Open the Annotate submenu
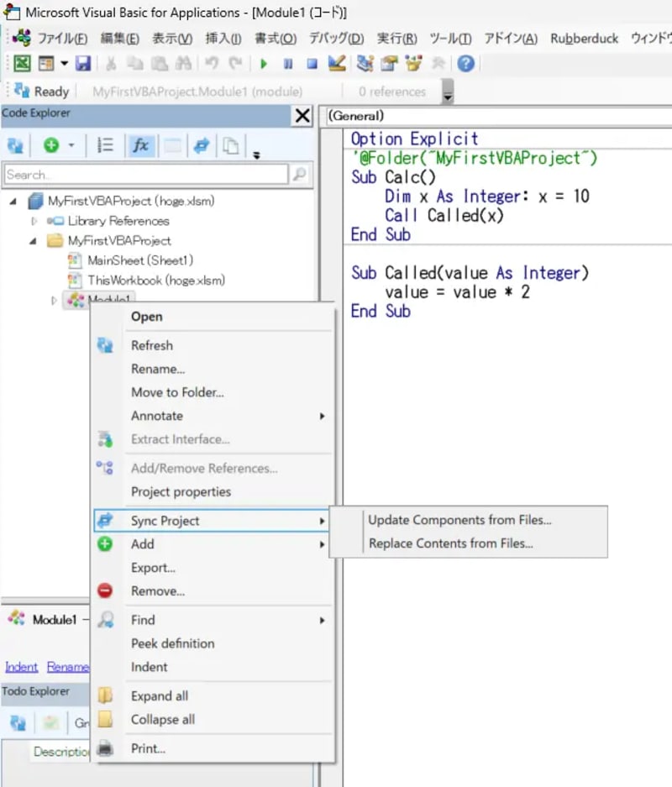Screen dimensions: 672x787 pyautogui.click(x=213, y=416)
